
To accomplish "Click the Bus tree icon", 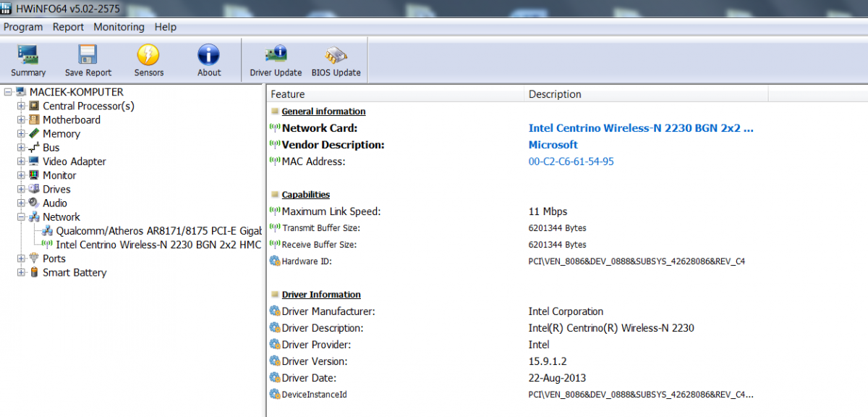I will click(x=34, y=148).
